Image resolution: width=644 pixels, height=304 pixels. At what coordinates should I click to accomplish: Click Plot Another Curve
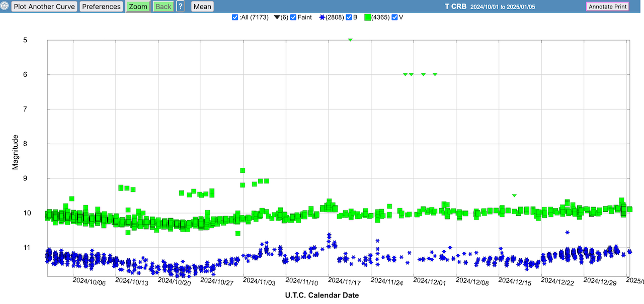44,7
